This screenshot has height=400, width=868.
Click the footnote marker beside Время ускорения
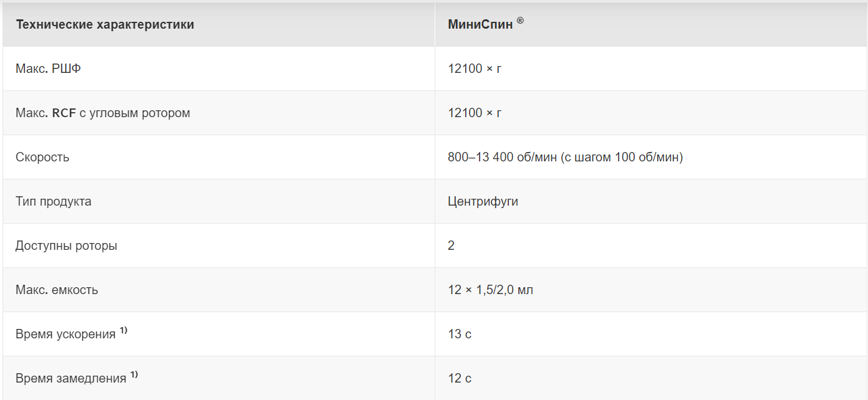(x=123, y=331)
